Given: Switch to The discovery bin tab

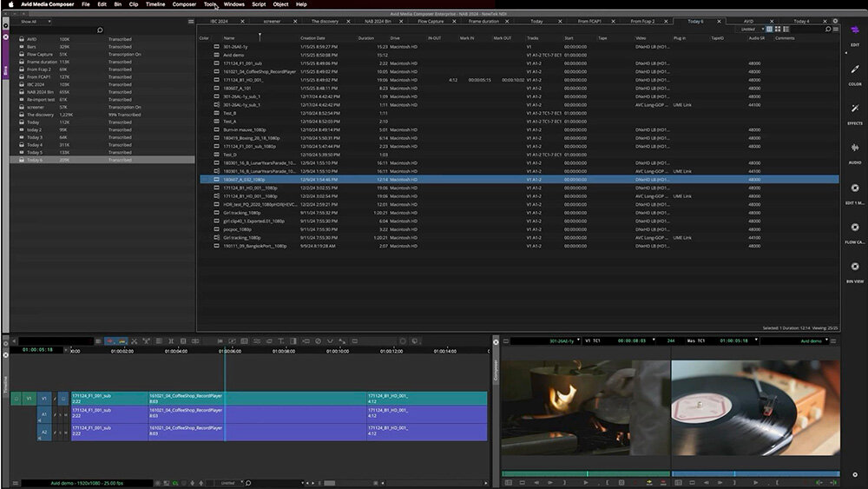Looking at the screenshot, I should pyautogui.click(x=324, y=21).
